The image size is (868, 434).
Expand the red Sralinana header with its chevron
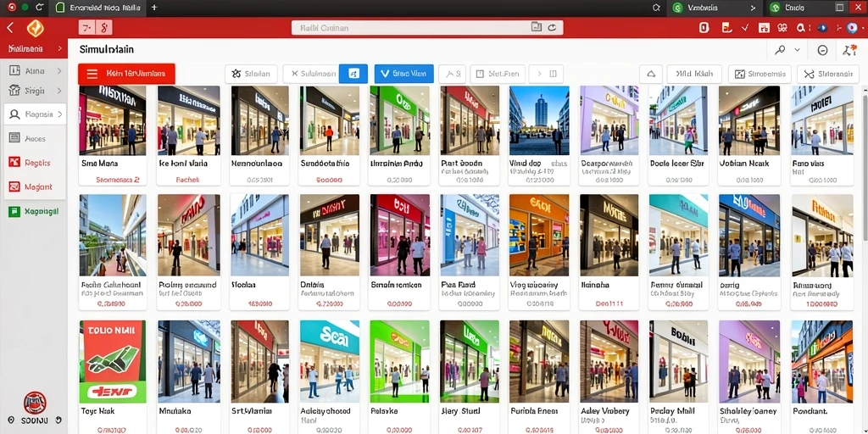point(59,48)
